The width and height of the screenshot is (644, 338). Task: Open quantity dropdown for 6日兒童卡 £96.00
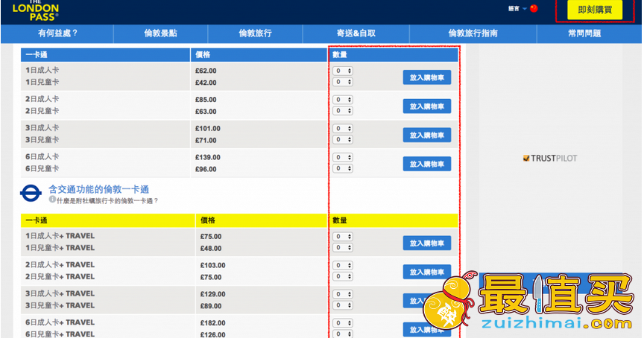[343, 168]
